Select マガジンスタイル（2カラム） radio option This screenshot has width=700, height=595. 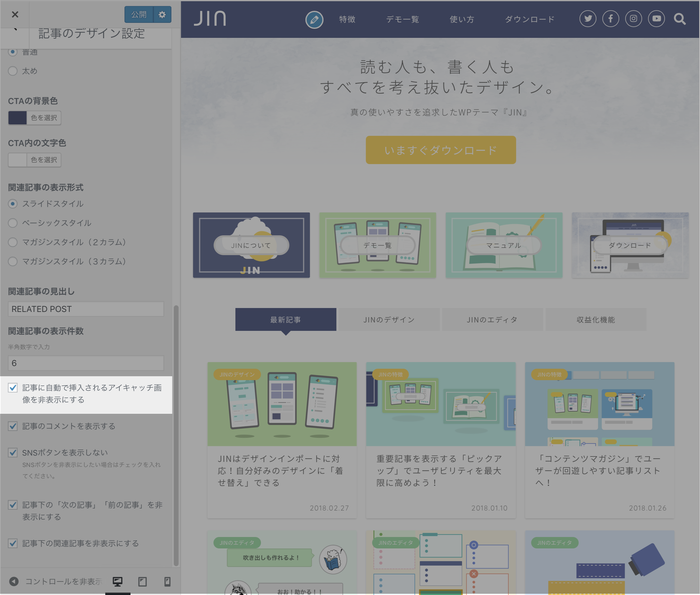[13, 242]
